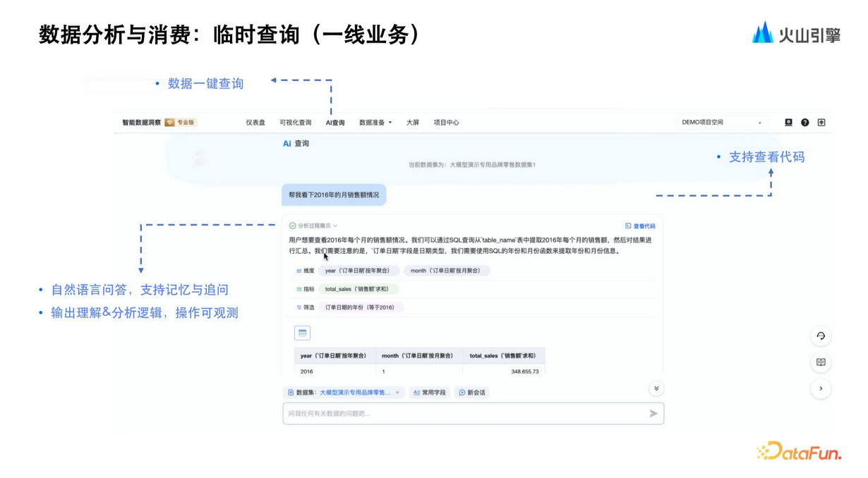Click the total_sales column header in table
The height and width of the screenshot is (478, 868).
click(x=504, y=356)
